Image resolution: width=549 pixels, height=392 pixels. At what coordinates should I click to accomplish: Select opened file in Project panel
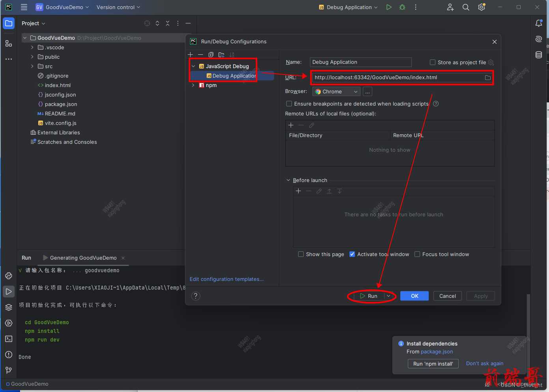[x=147, y=23]
